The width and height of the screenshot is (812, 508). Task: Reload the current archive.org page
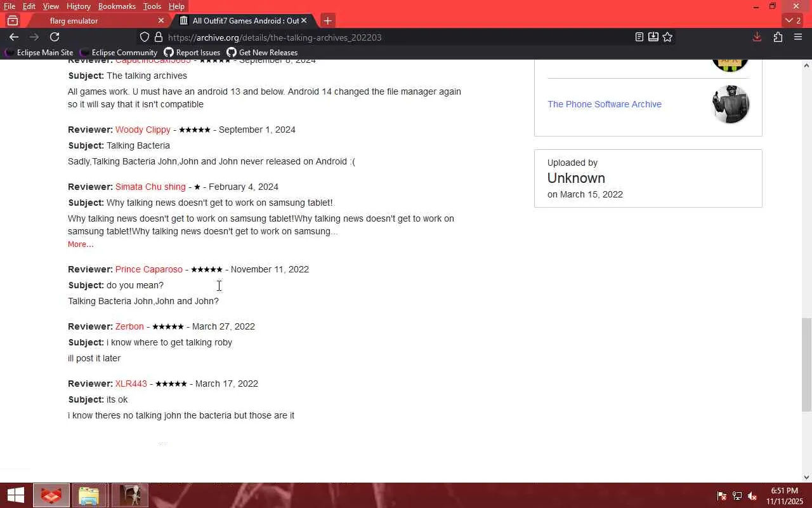tap(55, 37)
